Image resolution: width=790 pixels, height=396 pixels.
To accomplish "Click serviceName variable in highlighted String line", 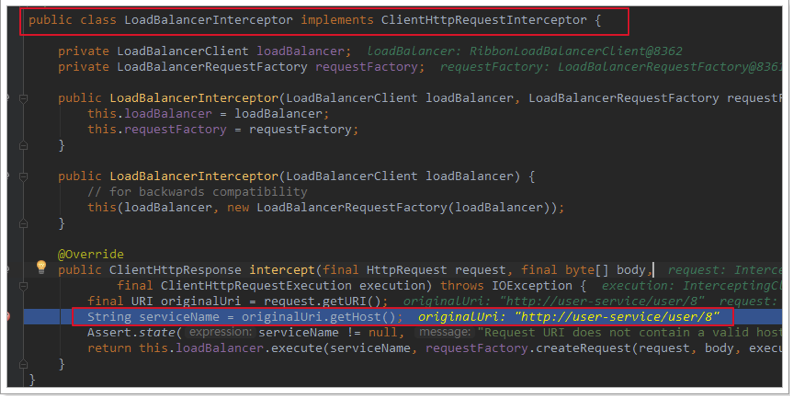I will point(179,317).
